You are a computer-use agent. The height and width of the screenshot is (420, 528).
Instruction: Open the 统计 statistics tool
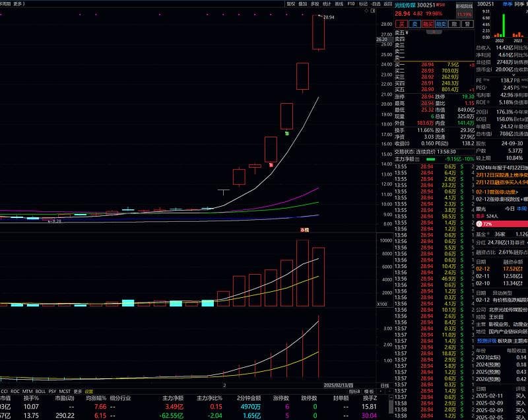click(327, 4)
